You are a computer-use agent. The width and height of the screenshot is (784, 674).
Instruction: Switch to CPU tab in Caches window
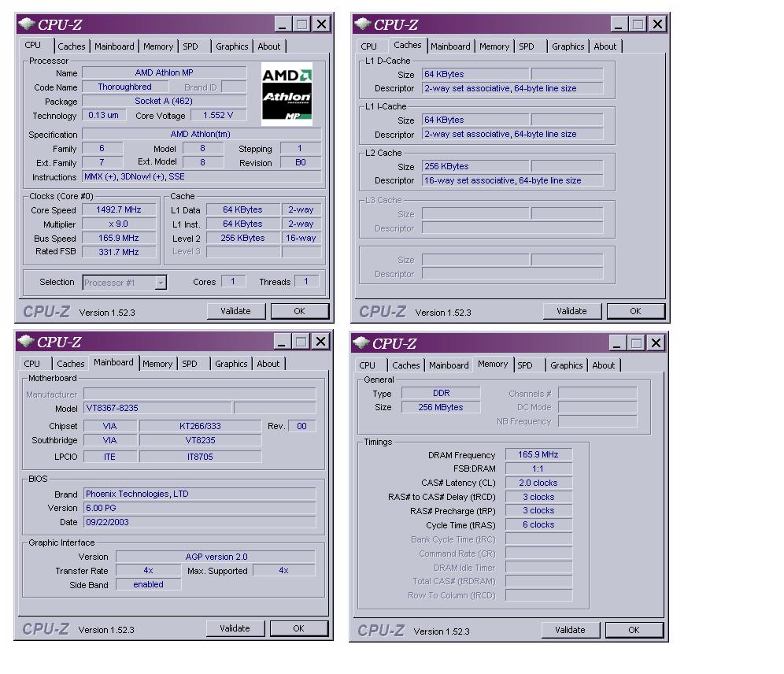[x=369, y=46]
